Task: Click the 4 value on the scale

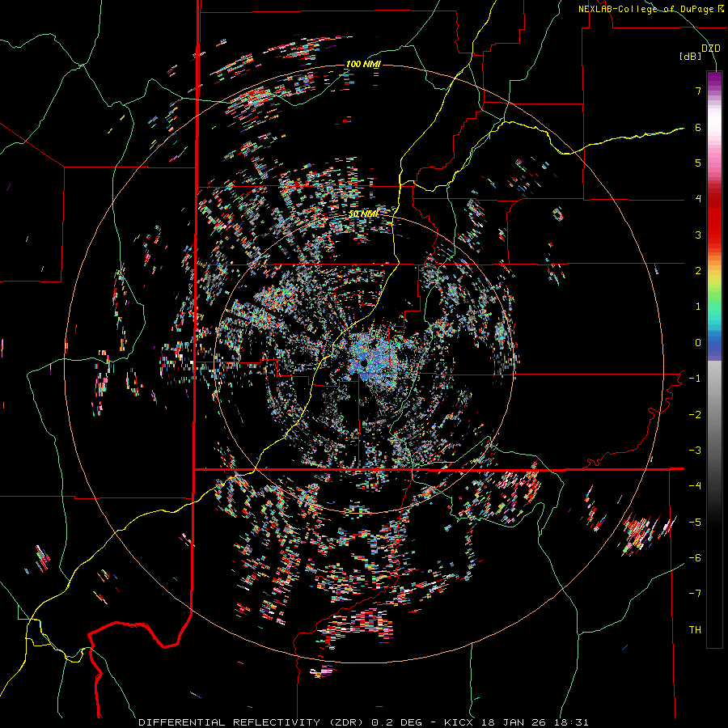Action: pyautogui.click(x=698, y=199)
